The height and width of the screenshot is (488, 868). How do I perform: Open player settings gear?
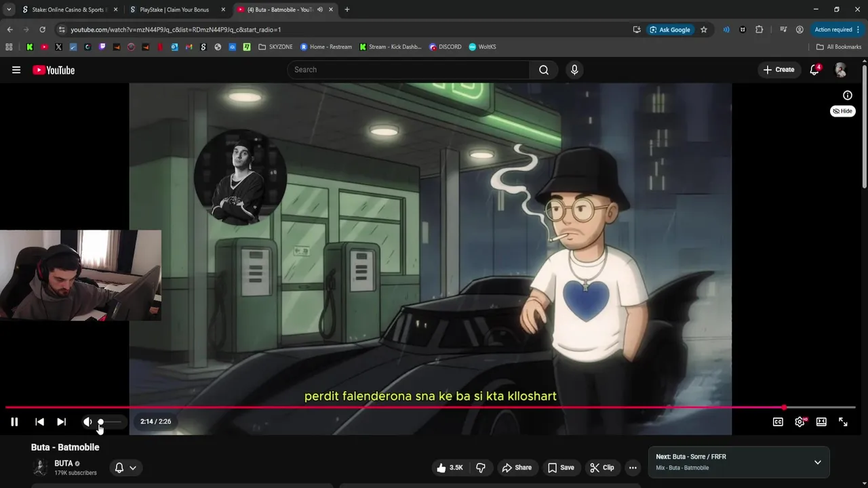[800, 422]
